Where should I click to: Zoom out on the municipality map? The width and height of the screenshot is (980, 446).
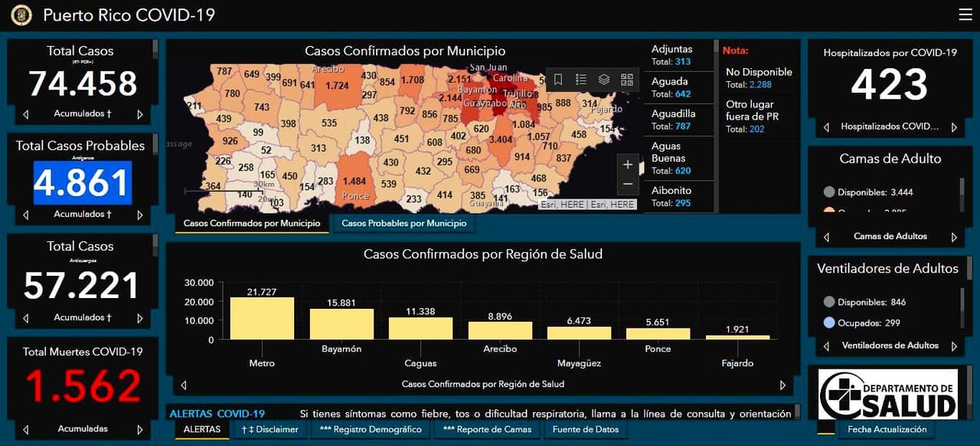point(628,183)
